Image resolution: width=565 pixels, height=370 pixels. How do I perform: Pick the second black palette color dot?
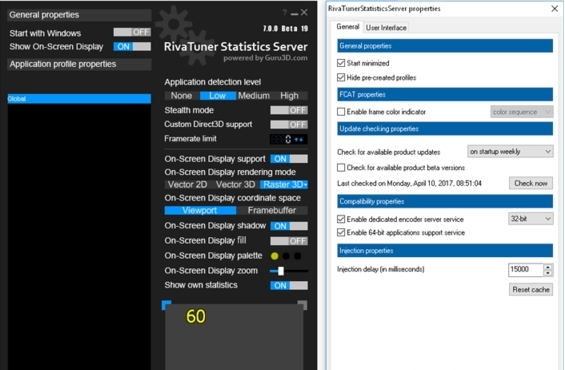[286, 256]
